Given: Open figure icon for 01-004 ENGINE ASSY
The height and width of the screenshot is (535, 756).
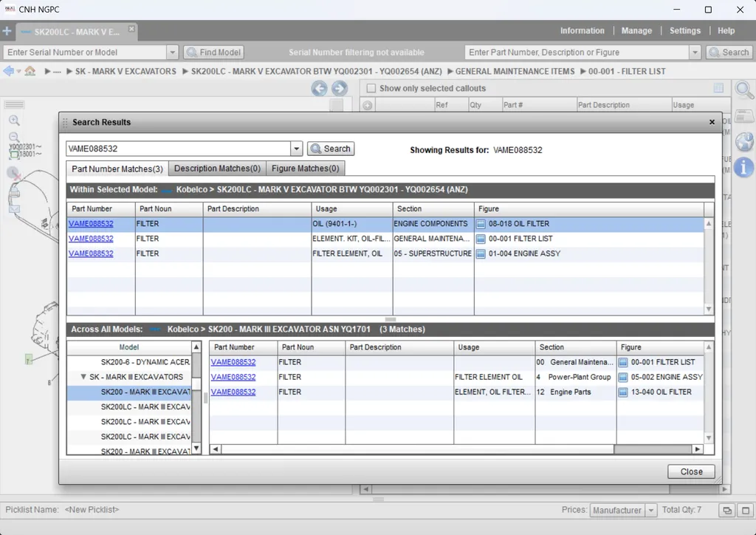Looking at the screenshot, I should click(x=481, y=253).
